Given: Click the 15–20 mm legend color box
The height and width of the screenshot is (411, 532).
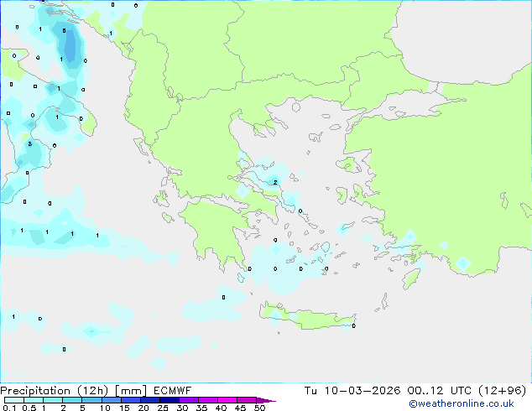Looking at the screenshot, I should pyautogui.click(x=130, y=400).
